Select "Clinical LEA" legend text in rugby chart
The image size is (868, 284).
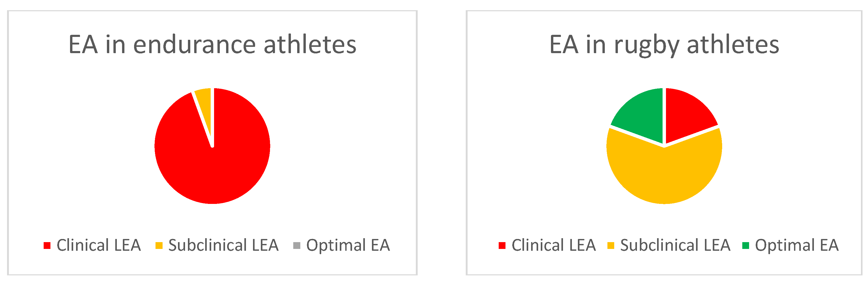click(x=554, y=245)
